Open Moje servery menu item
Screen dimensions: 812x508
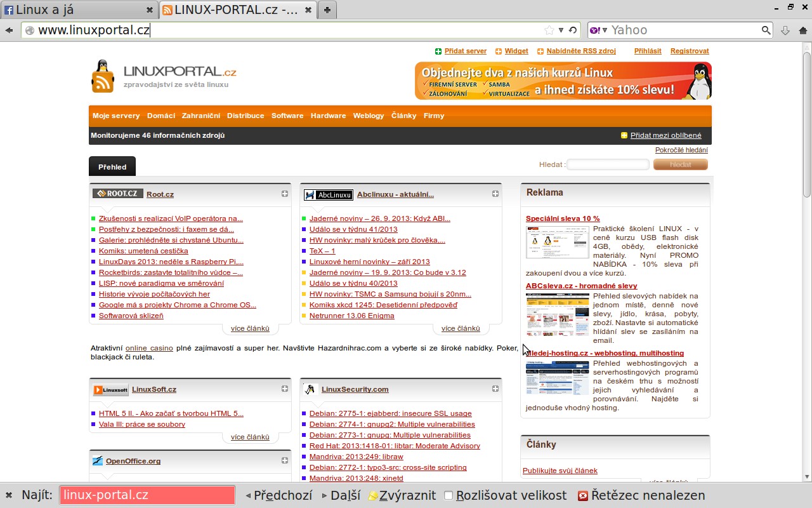pyautogui.click(x=116, y=116)
